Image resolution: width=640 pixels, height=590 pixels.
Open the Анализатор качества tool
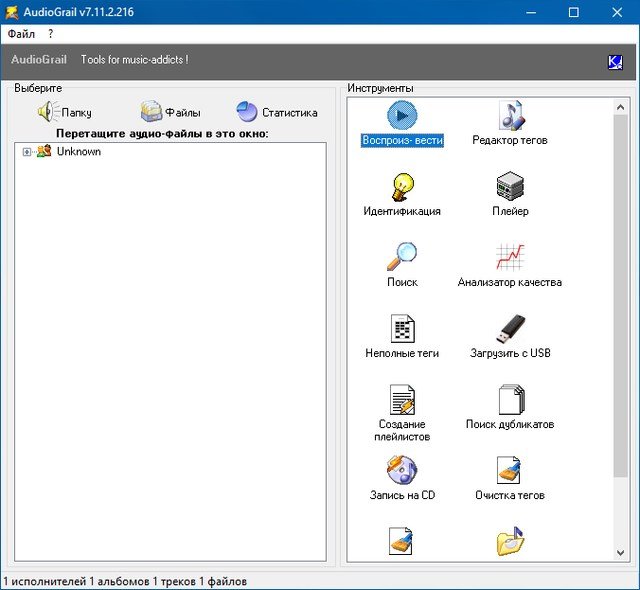[510, 257]
